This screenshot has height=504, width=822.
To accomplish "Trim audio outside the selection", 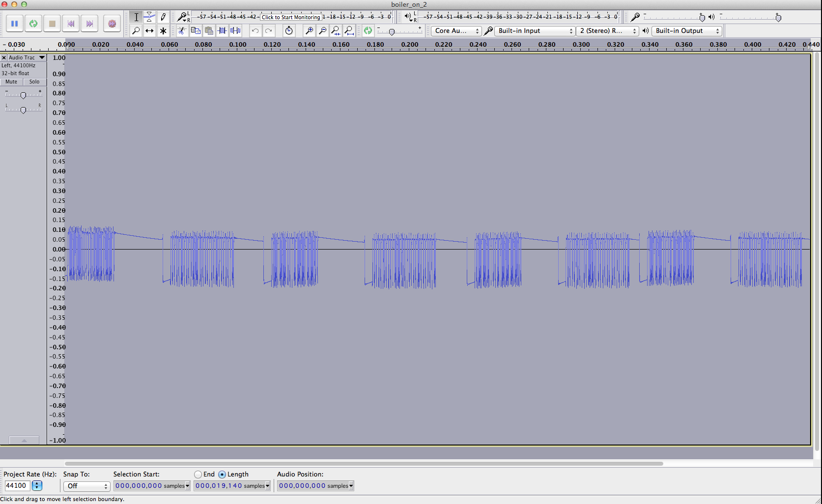I will tap(222, 31).
